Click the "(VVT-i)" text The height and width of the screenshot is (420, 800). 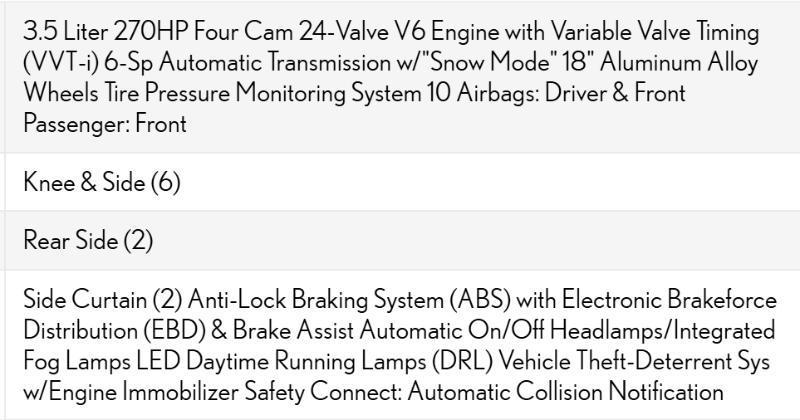[x=59, y=62]
